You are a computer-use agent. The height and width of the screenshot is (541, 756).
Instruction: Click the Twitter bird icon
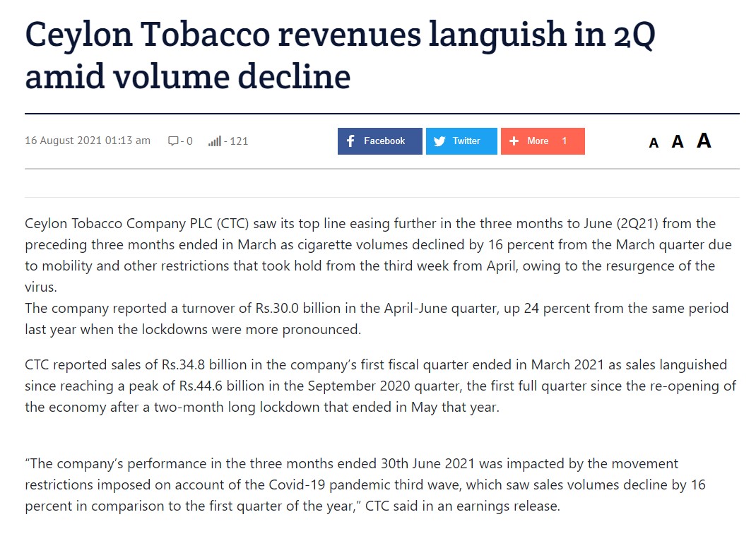pyautogui.click(x=439, y=141)
